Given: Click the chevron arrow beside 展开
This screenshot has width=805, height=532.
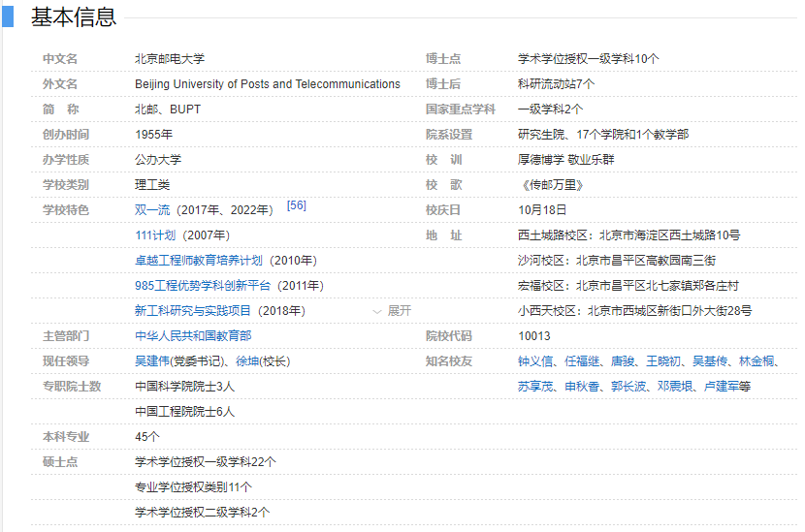Looking at the screenshot, I should [377, 312].
